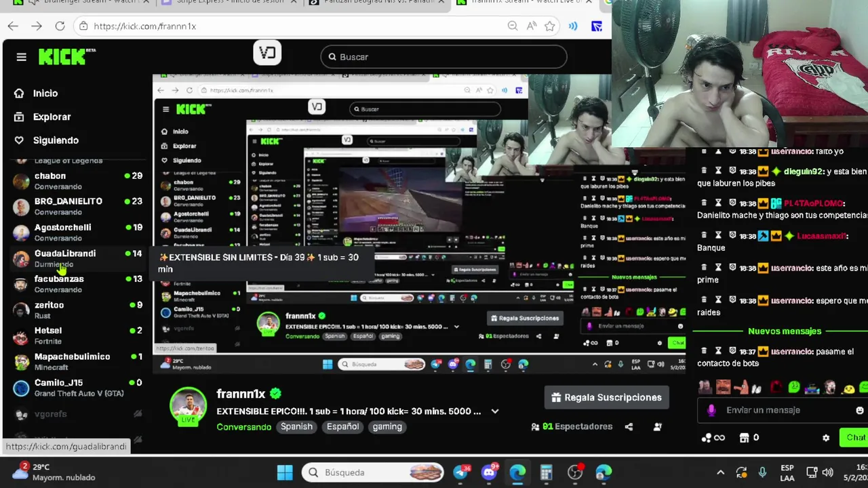Switch to the Stripe Express browser tab
Screen dimensions: 868x488
pos(228,3)
